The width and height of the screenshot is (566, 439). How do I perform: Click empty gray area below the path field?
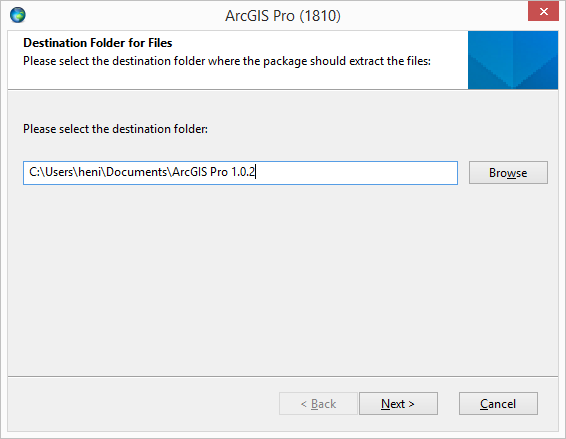(x=283, y=280)
